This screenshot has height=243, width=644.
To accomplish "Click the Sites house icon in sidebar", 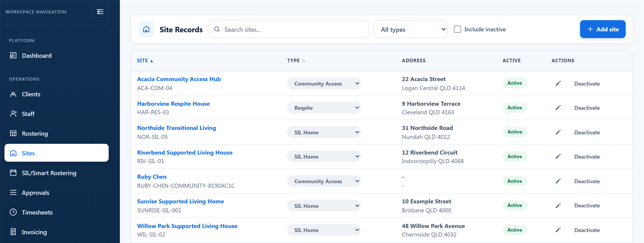I will tap(13, 153).
